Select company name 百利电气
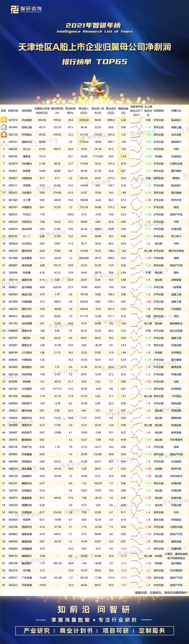 coord(27,403)
